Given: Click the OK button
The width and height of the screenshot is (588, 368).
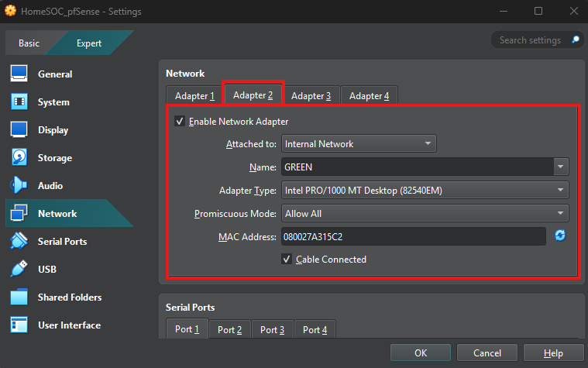Looking at the screenshot, I should coord(421,353).
